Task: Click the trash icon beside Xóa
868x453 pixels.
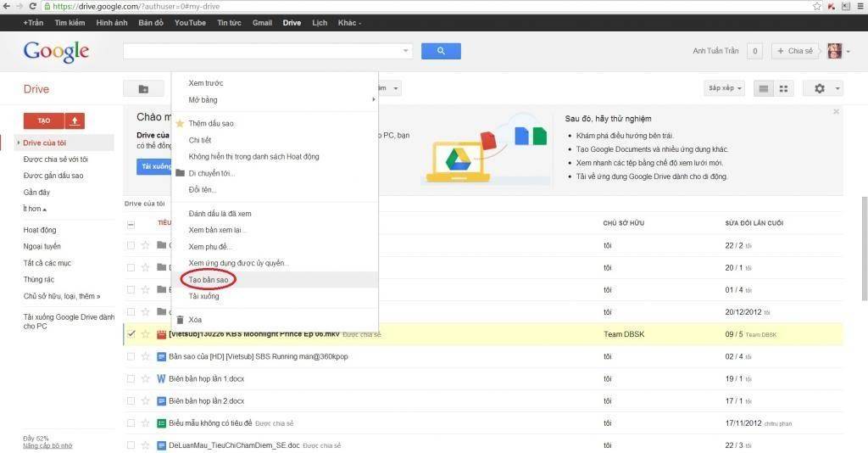Action: (180, 320)
